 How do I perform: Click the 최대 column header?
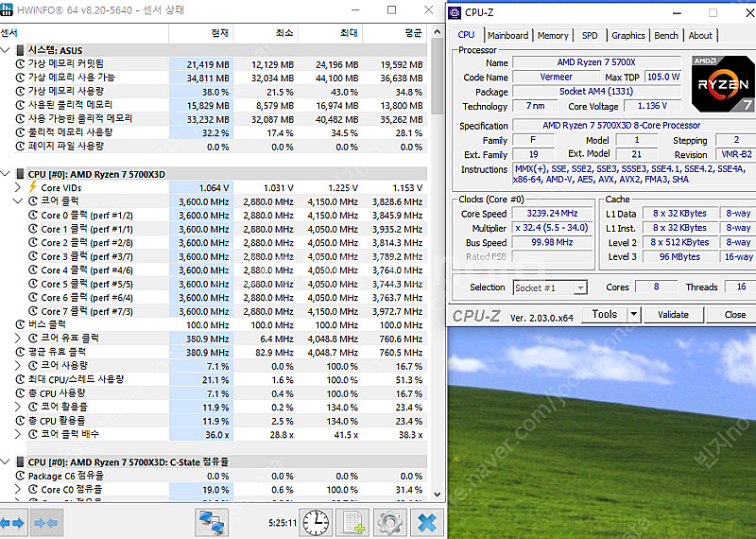330,33
